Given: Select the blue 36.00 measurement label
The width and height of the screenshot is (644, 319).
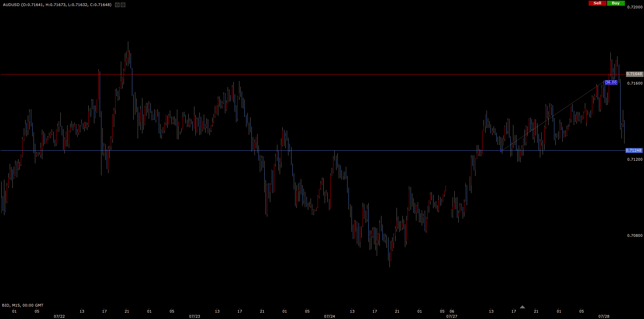Looking at the screenshot, I should 611,83.
